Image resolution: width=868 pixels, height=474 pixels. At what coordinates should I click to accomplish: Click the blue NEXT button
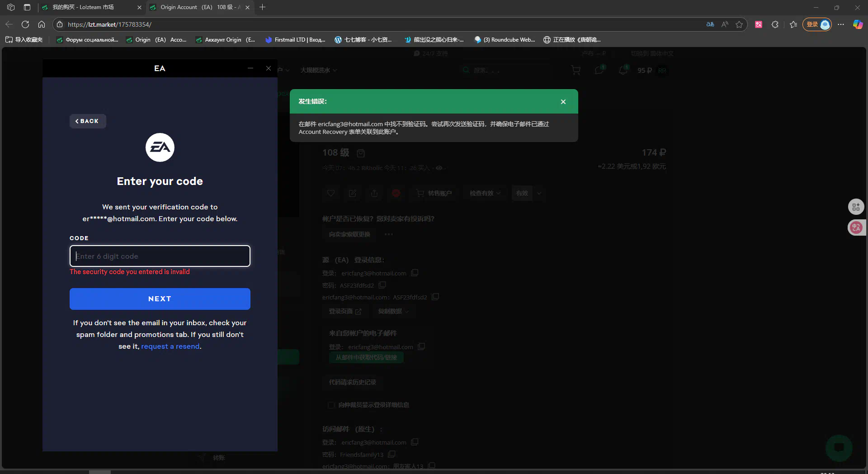tap(160, 299)
